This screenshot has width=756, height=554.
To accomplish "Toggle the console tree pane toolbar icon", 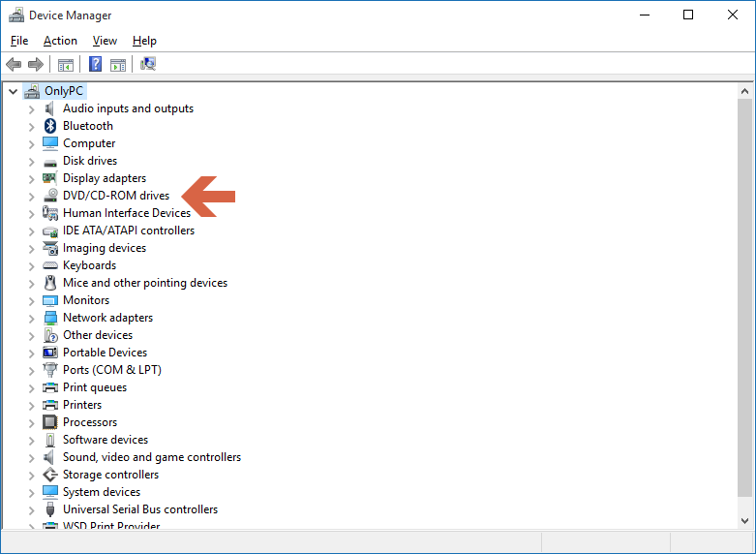I will click(66, 64).
